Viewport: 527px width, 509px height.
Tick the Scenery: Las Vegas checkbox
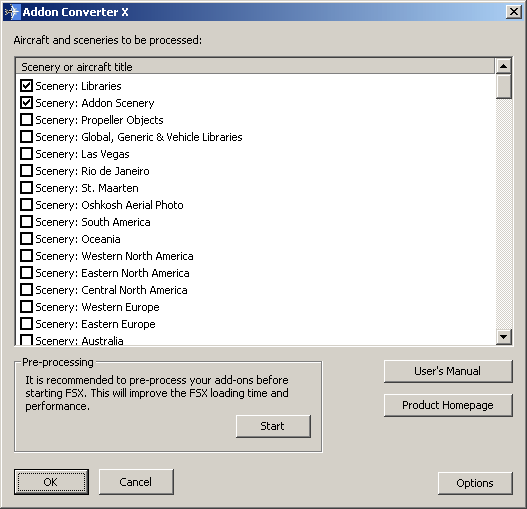26,154
